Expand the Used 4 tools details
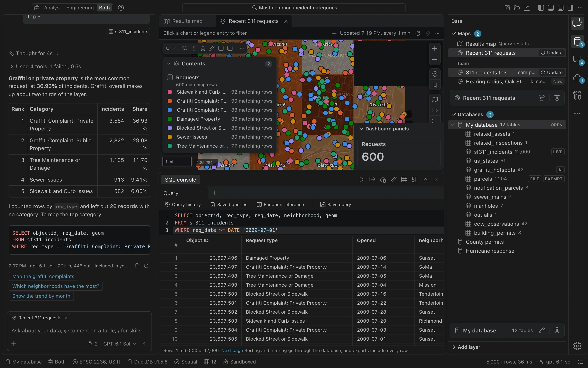588x368 pixels. tap(46, 66)
